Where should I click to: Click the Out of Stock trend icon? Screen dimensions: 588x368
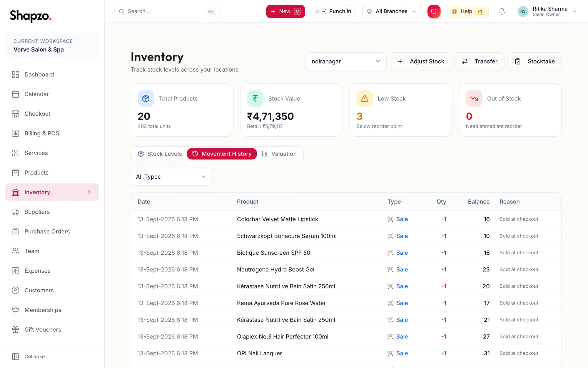point(474,99)
